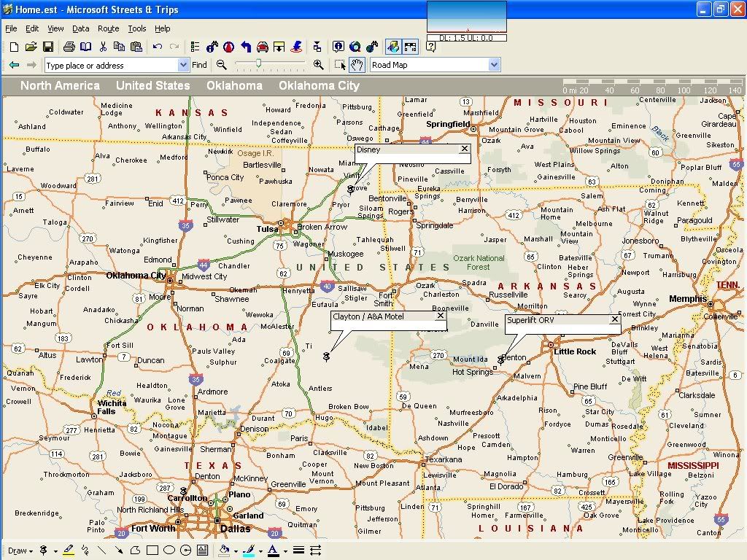Viewport: 747px width, 560px height.
Task: Click the globe magnifier search icon
Action: click(355, 47)
